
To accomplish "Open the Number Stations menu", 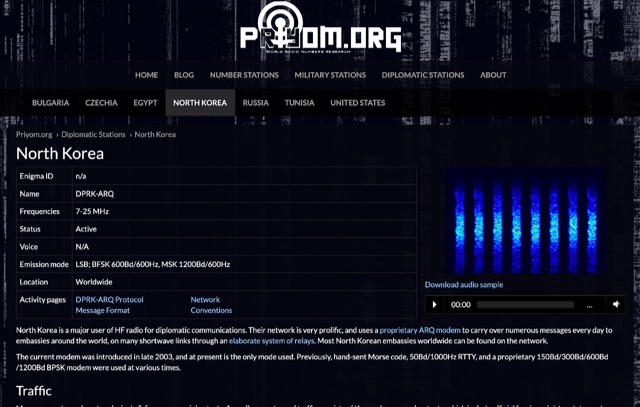I will (x=244, y=75).
